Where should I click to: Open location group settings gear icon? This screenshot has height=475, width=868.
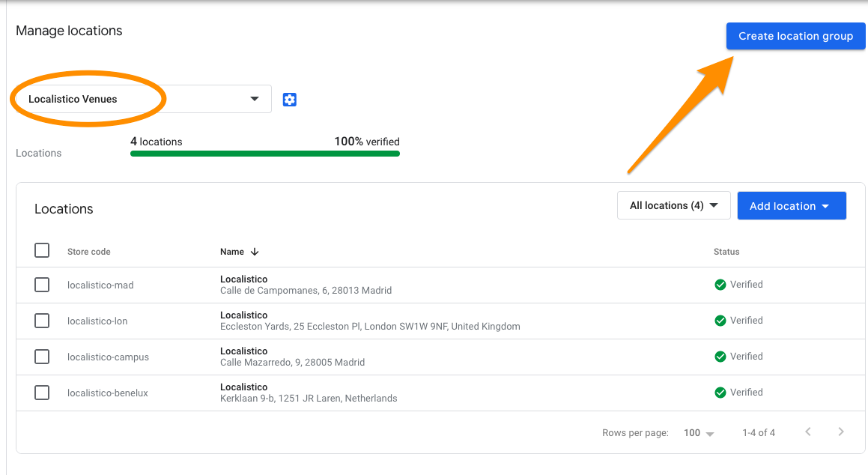290,100
